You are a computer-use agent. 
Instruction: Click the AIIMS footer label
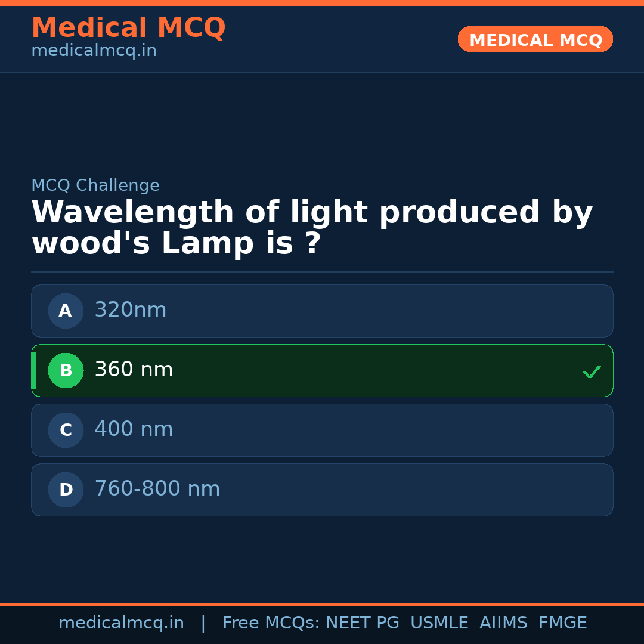[x=503, y=623]
